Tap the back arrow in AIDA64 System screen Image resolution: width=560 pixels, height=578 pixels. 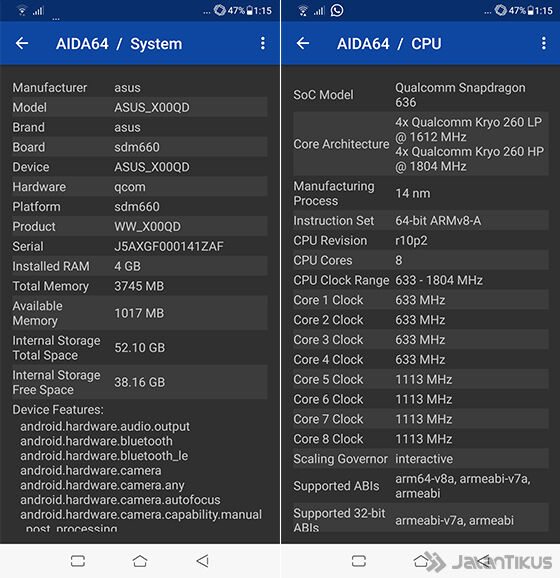(22, 43)
